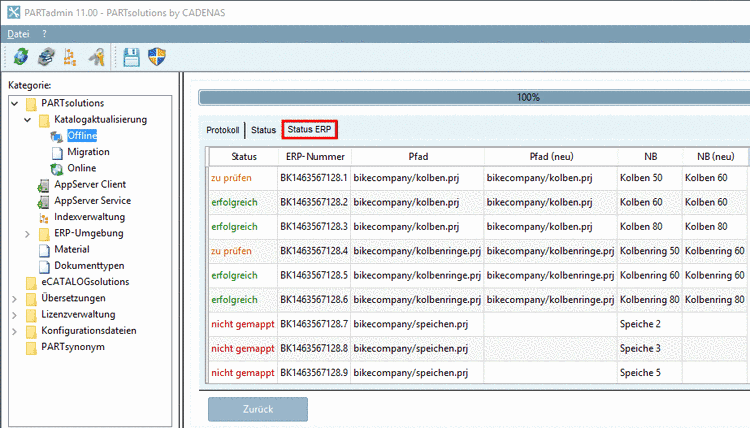Click the 100% progress bar
The image size is (750, 428).
pos(474,98)
